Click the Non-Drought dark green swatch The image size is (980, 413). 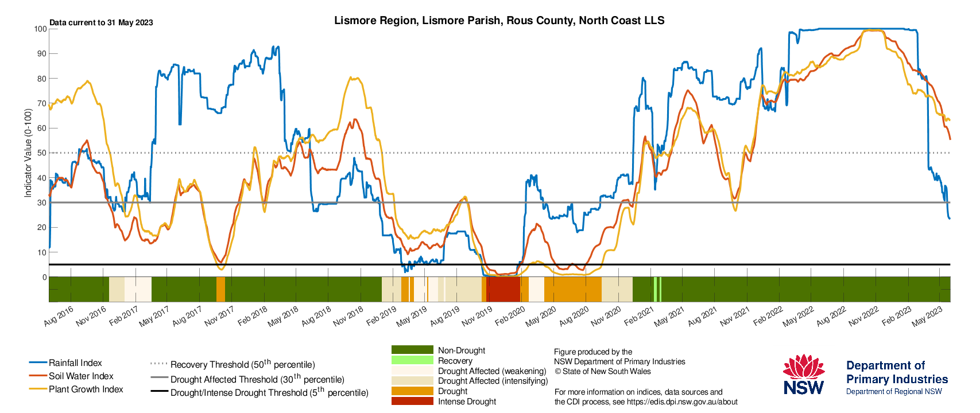[412, 350]
